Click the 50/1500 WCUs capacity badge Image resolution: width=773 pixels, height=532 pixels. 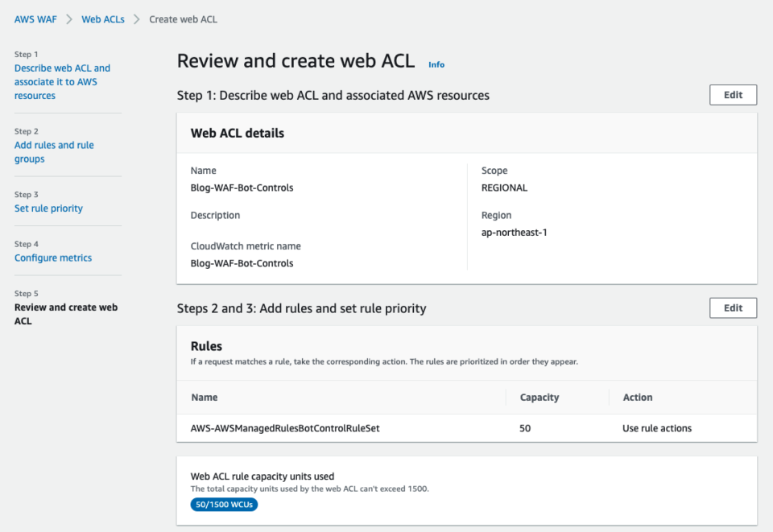coord(223,505)
